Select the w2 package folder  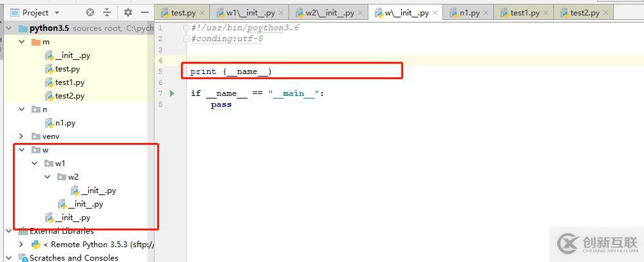[73, 177]
